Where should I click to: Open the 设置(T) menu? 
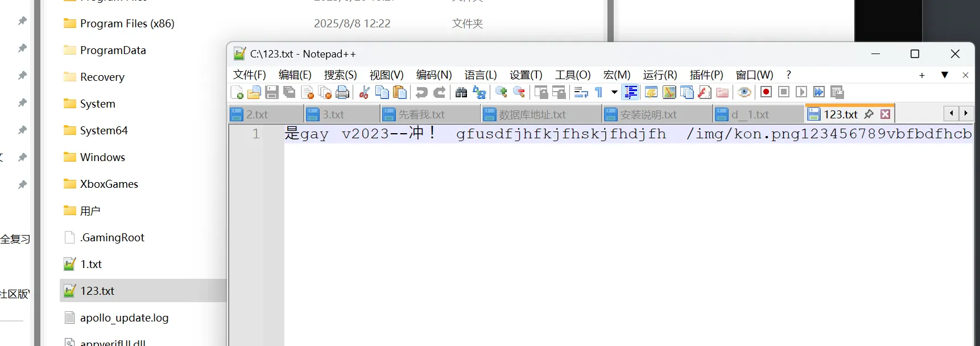pos(526,75)
